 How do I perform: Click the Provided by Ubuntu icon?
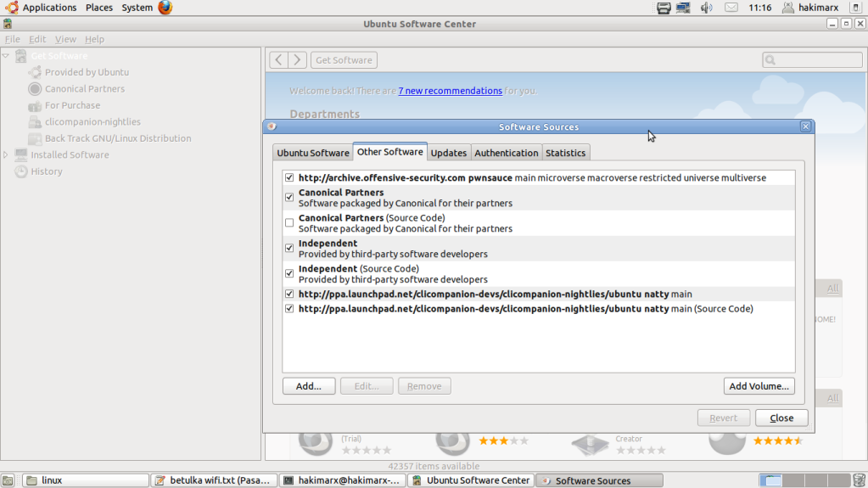coord(35,72)
